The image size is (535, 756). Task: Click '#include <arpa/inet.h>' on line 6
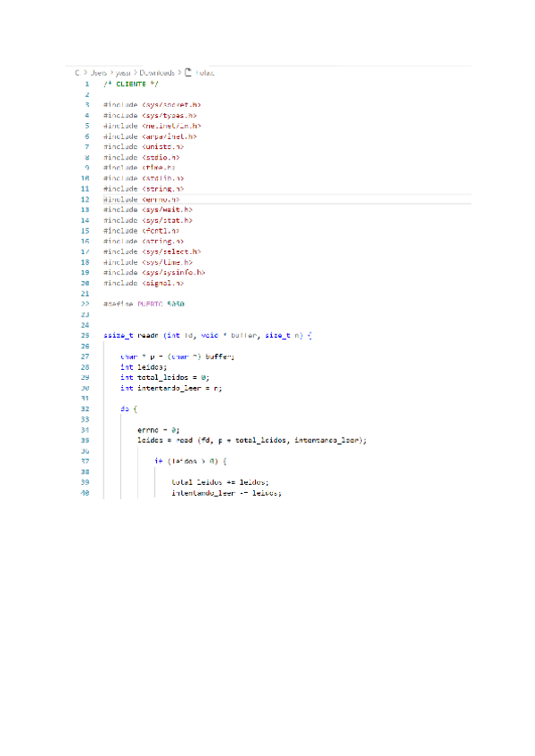click(150, 136)
